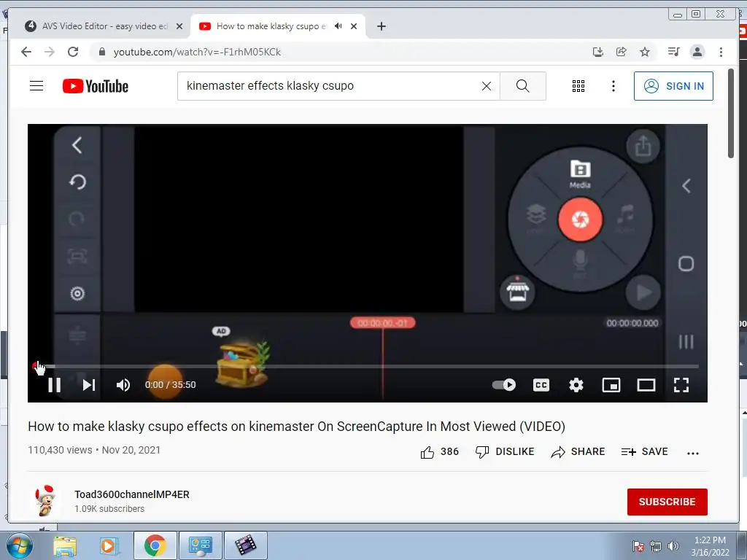Click KineMaster project settings gear

point(77,293)
